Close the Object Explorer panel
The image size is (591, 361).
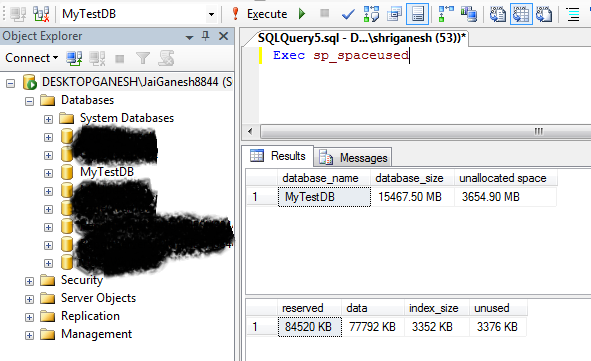(x=224, y=36)
